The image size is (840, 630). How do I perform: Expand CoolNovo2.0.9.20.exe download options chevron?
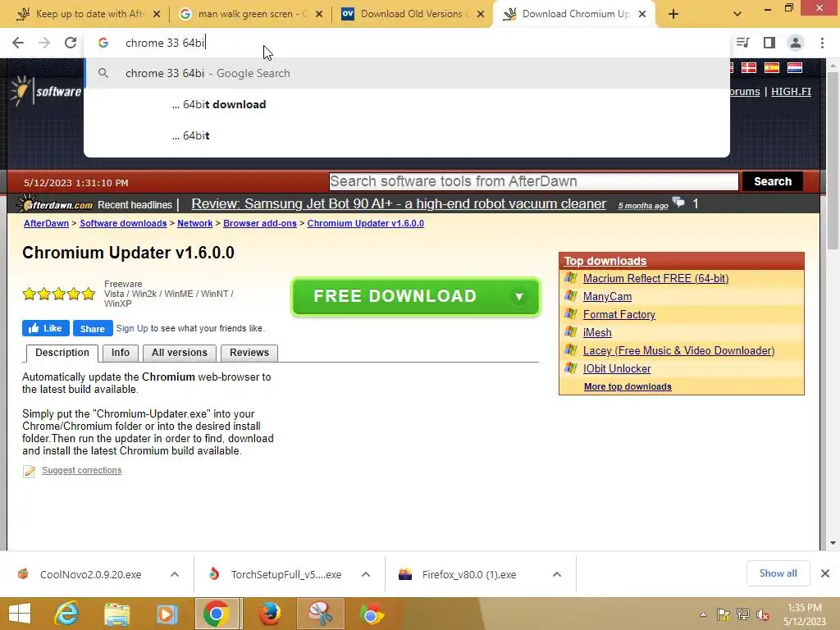tap(175, 574)
